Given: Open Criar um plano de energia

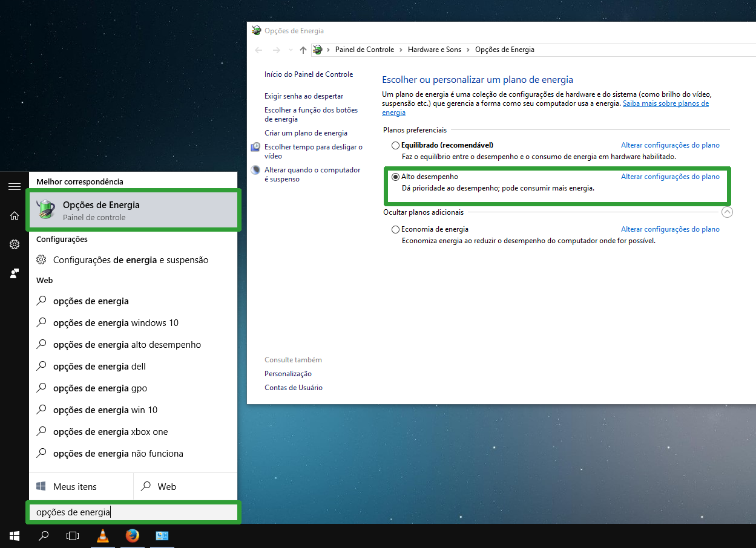Looking at the screenshot, I should (x=306, y=133).
